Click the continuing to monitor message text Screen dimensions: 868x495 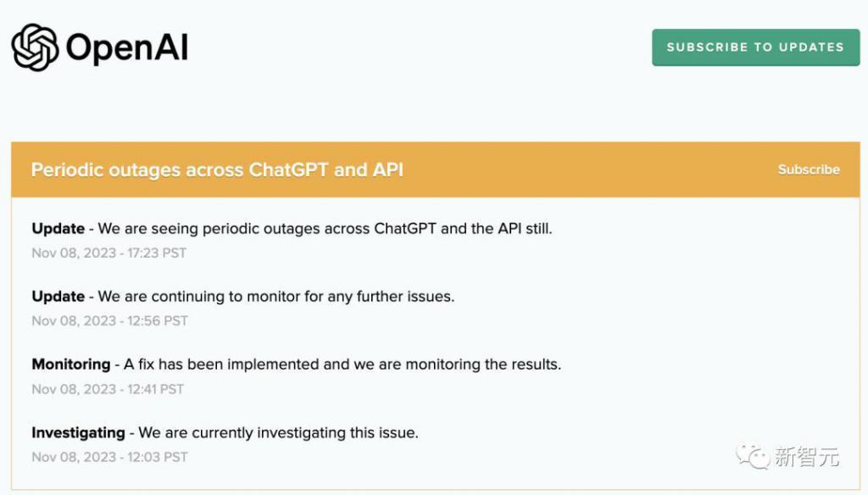click(276, 297)
